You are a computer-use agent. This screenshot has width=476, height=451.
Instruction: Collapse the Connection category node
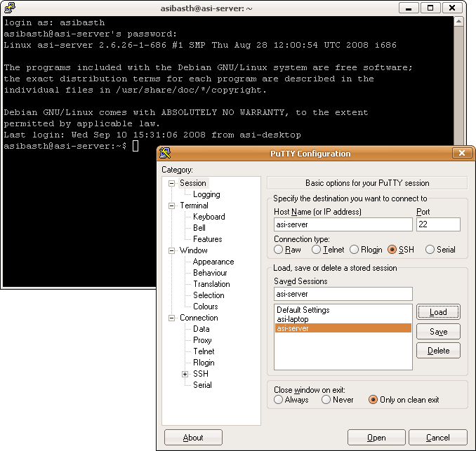[x=172, y=318]
